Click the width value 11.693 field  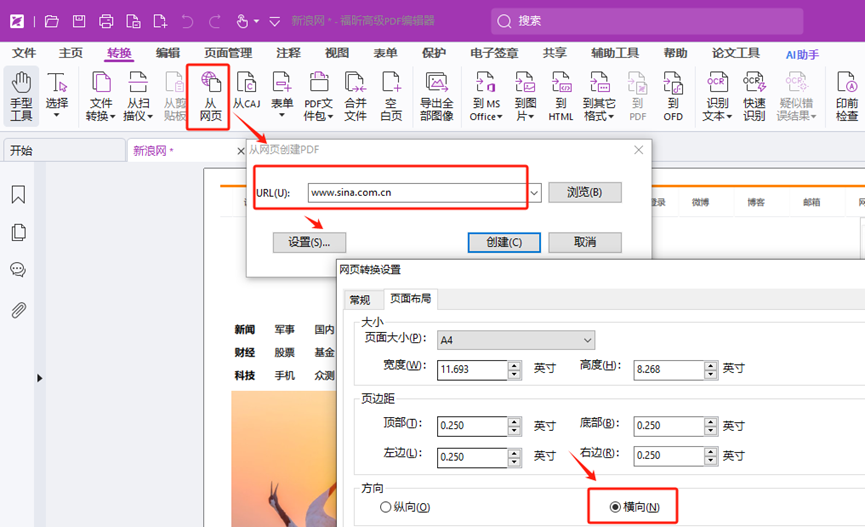tap(472, 370)
